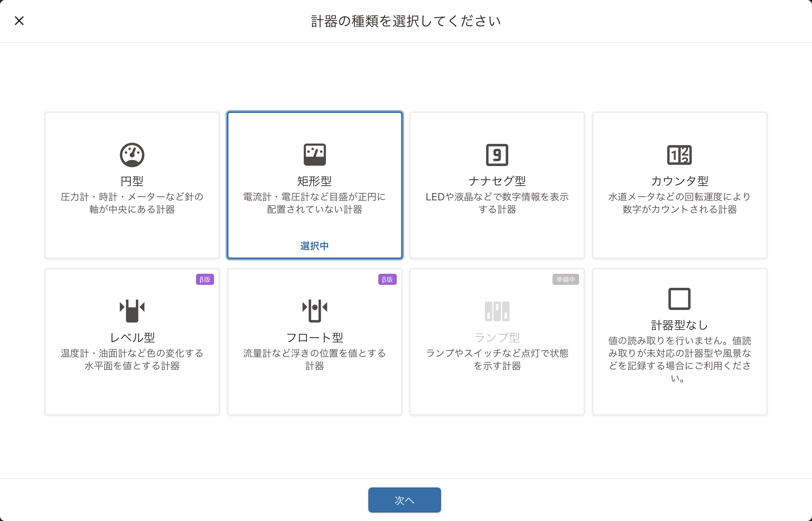Choose the 円型 gauge title text

(x=132, y=181)
